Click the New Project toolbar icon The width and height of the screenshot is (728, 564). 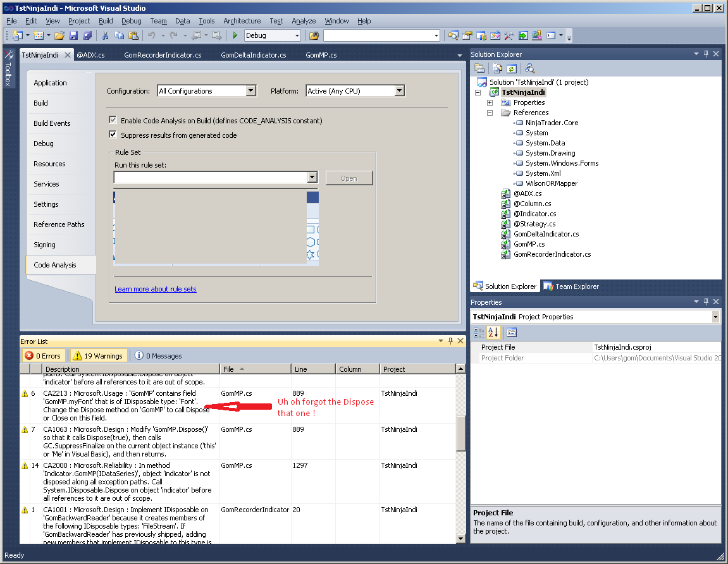coord(18,35)
